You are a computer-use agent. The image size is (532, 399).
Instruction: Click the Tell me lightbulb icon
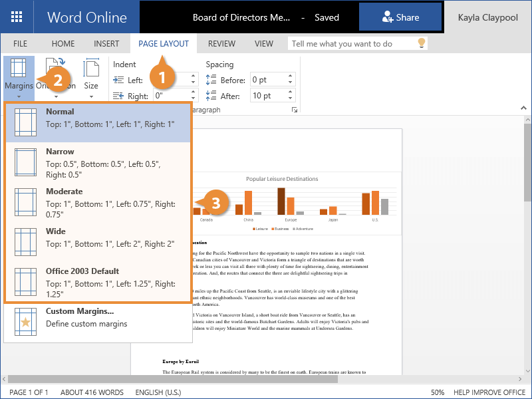pyautogui.click(x=420, y=43)
